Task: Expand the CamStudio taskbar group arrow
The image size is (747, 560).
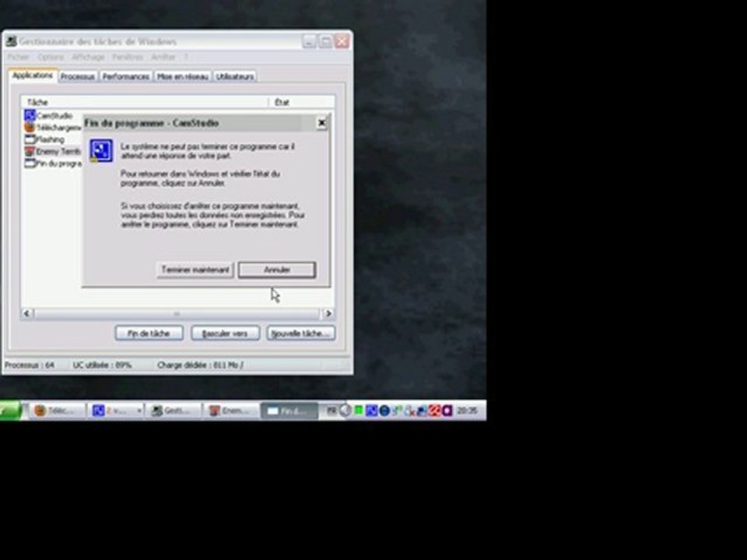Action: [x=139, y=411]
